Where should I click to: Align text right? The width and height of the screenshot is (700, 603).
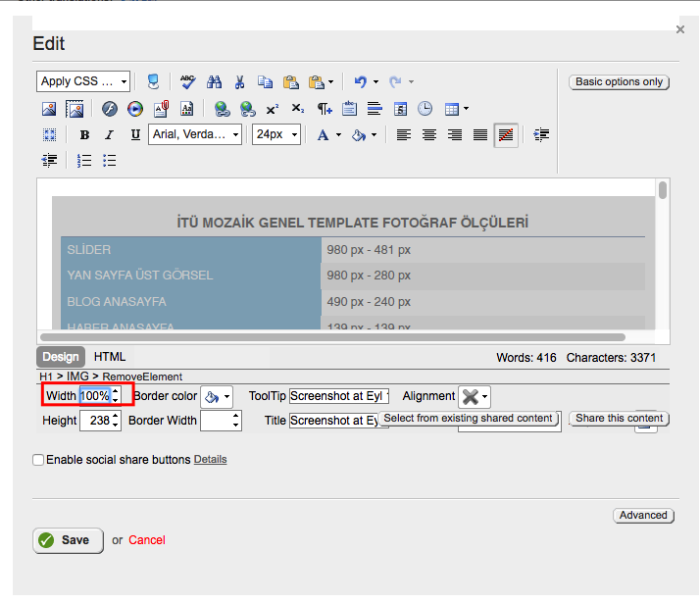(x=455, y=134)
